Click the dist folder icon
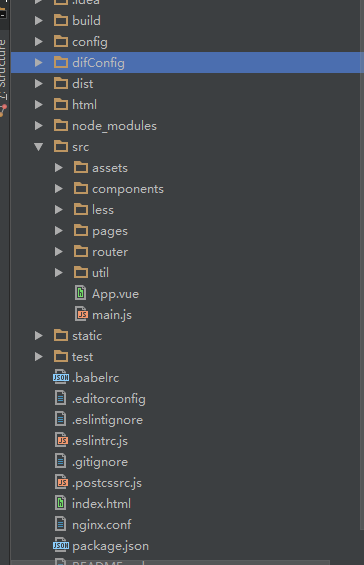364x565 pixels. pos(61,83)
